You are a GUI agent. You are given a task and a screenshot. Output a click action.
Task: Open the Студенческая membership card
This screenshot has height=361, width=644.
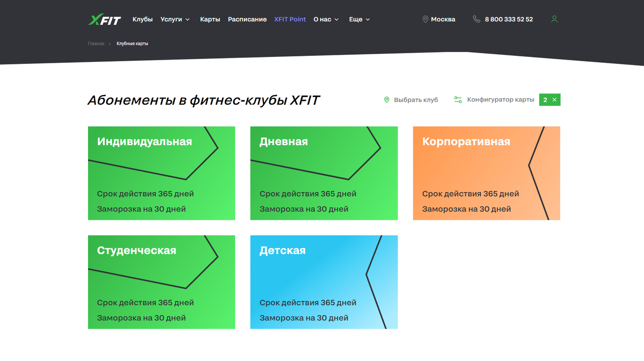[x=162, y=282]
